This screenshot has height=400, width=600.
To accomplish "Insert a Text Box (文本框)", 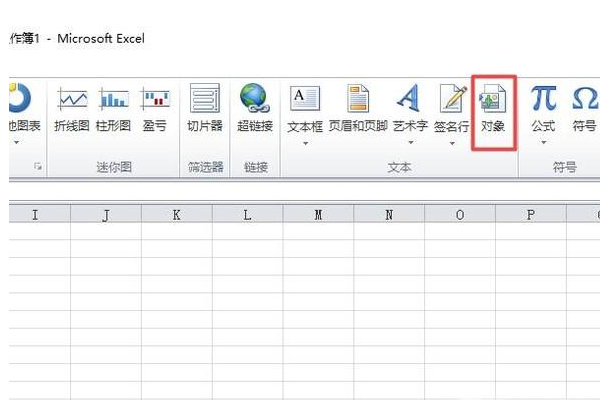I will 305,110.
